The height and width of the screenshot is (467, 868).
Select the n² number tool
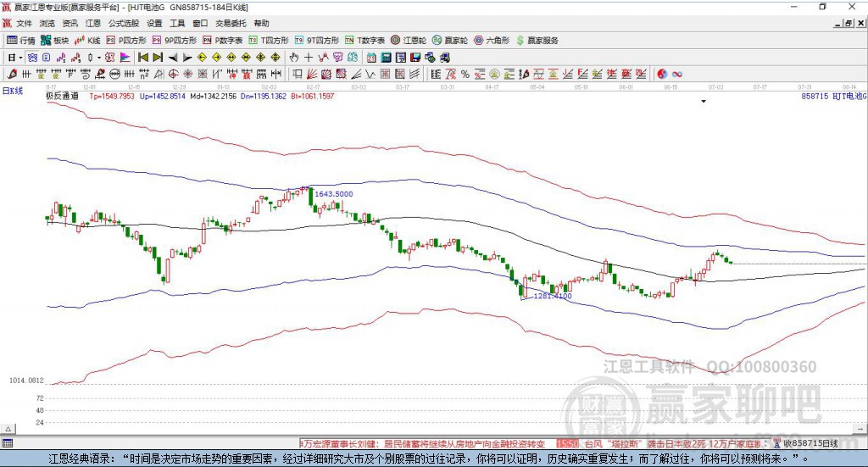(x=144, y=74)
